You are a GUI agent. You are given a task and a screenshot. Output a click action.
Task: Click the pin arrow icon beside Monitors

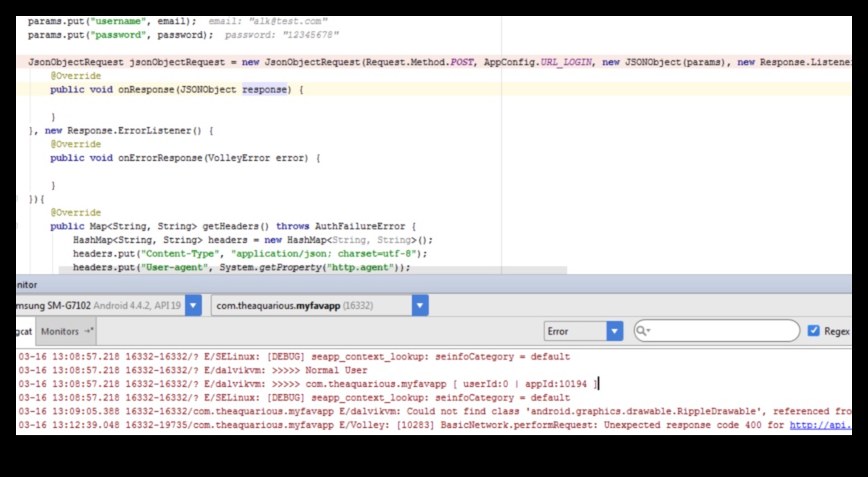click(x=88, y=331)
